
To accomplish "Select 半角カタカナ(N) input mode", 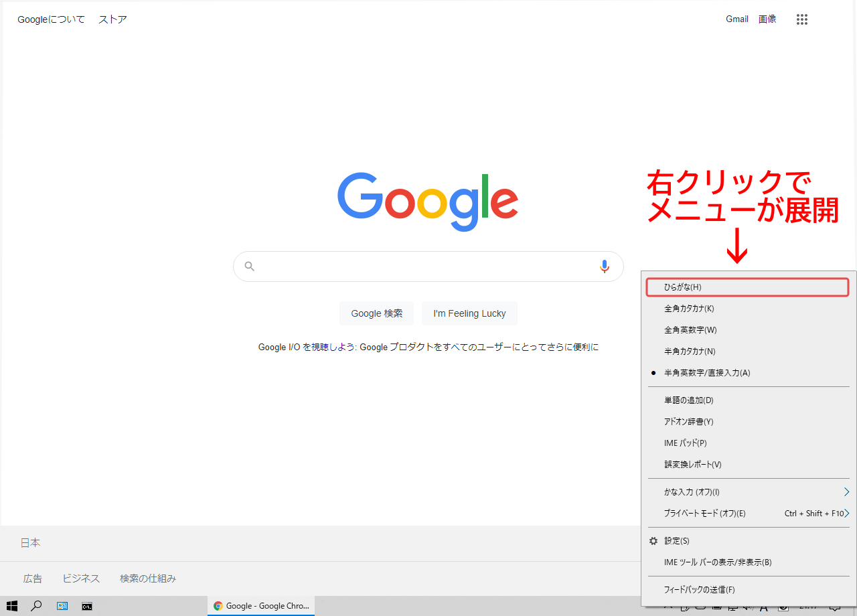I will (x=749, y=352).
